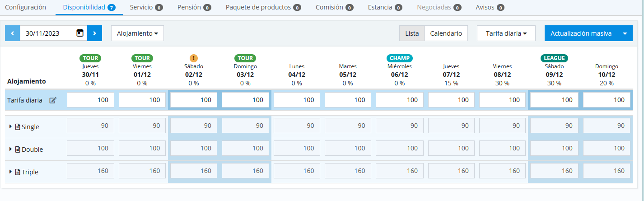Click the orange warning icon on Sábado 02/12
The height and width of the screenshot is (201, 644).
pos(194,58)
